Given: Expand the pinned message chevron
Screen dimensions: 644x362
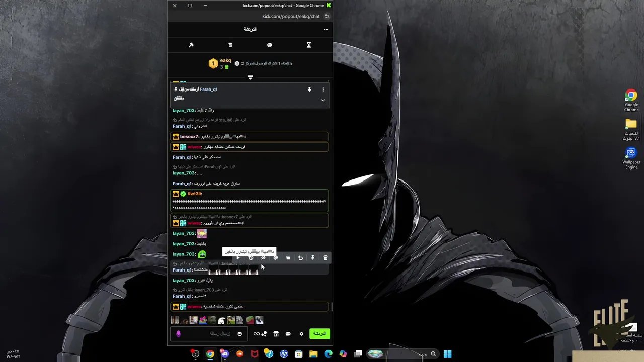Looking at the screenshot, I should tap(323, 100).
